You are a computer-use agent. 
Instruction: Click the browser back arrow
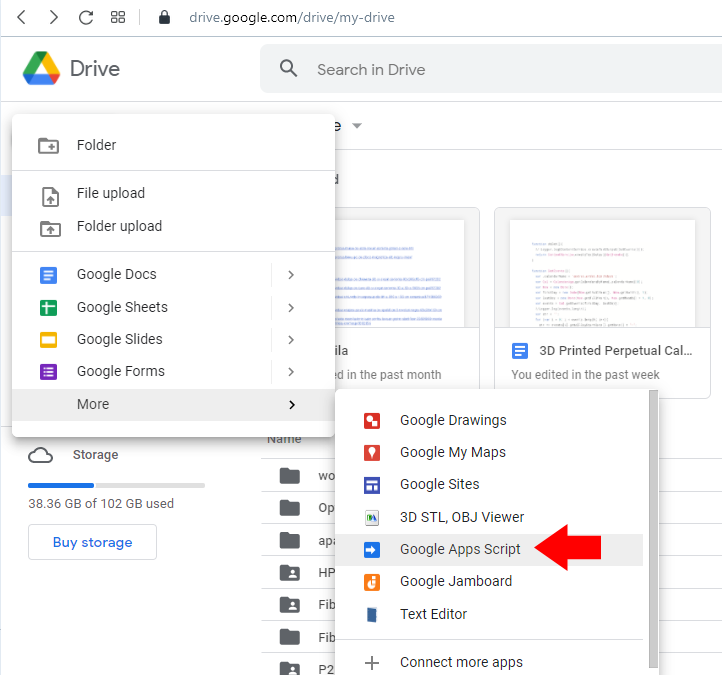21,17
